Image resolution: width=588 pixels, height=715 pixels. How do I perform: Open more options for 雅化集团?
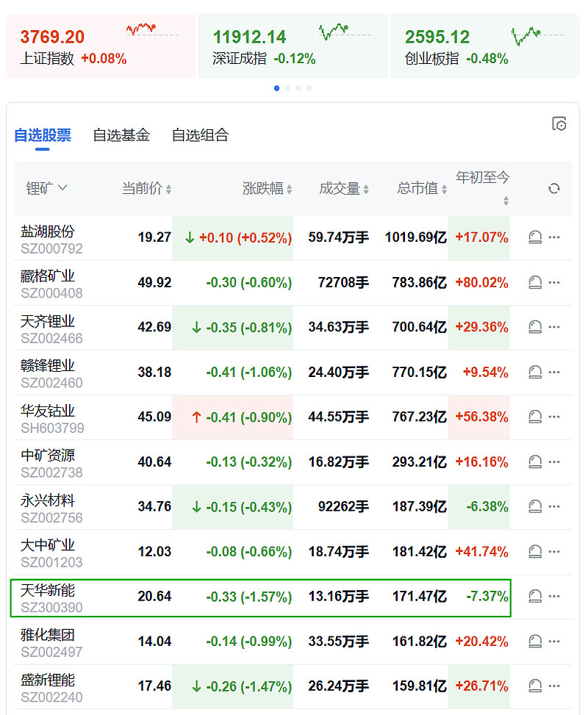pos(554,642)
